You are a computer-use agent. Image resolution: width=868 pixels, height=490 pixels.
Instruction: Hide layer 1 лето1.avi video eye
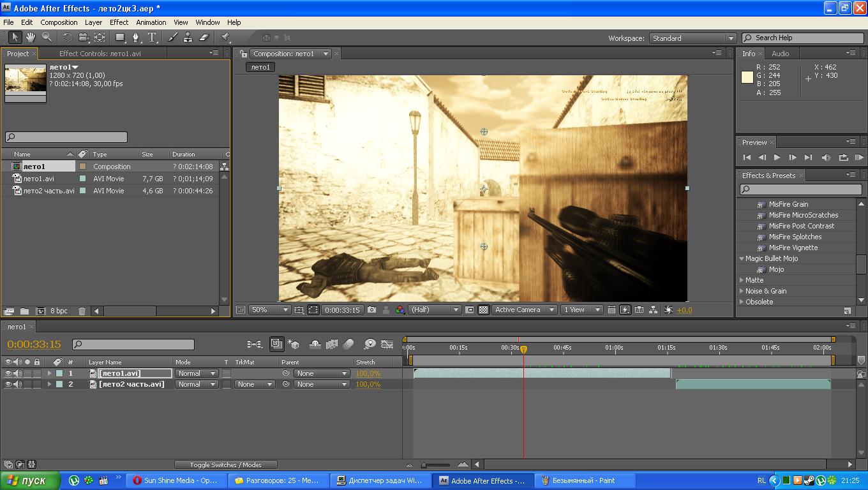[x=8, y=373]
